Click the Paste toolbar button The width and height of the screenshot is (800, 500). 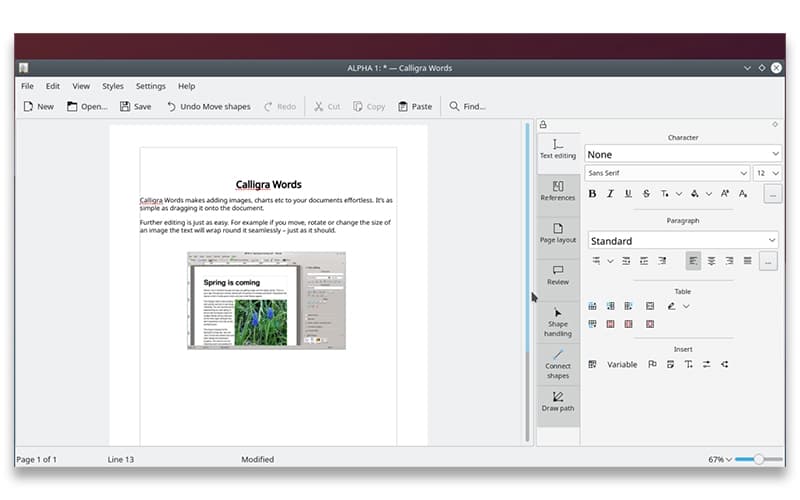[x=415, y=107]
